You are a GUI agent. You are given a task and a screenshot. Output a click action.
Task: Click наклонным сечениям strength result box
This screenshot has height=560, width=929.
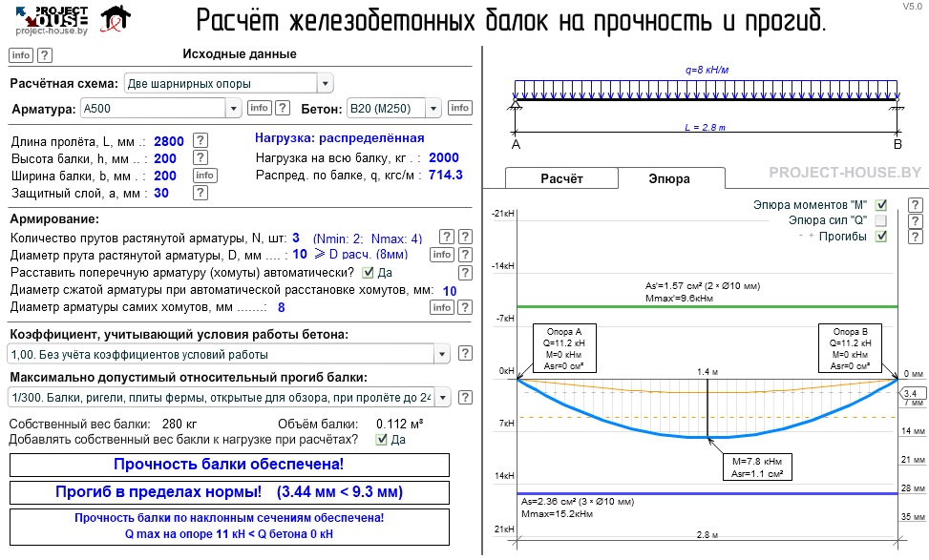(229, 527)
